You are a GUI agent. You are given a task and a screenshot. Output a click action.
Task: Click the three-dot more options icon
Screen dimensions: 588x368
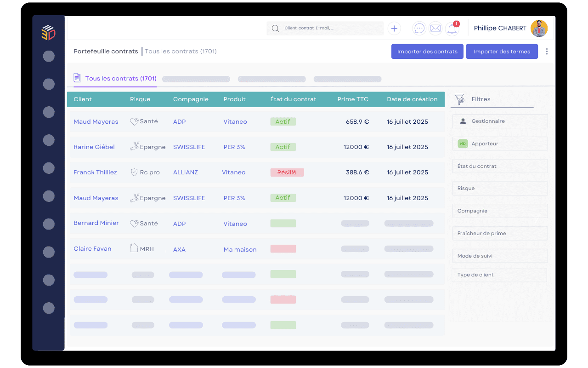[547, 52]
